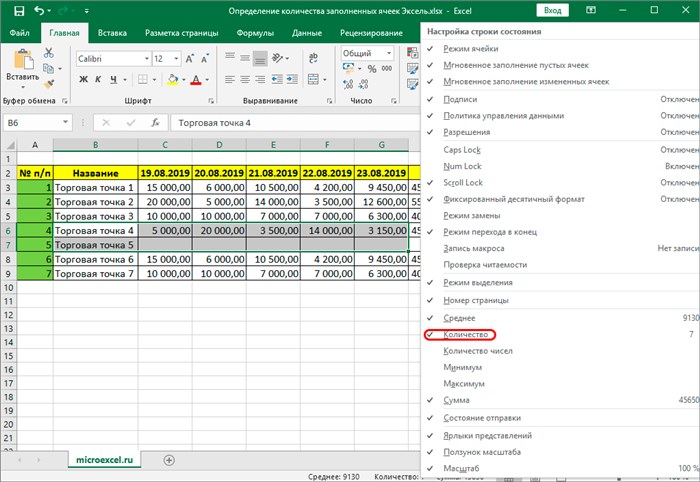Click the Align Right icon
The width and height of the screenshot is (700, 482).
[x=260, y=79]
